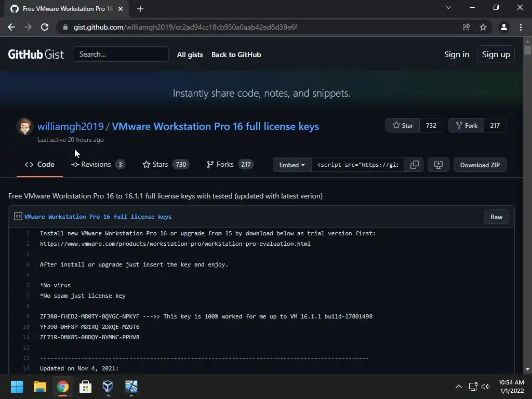This screenshot has height=399, width=532.
Task: Click the last taskbar app icon
Action: pyautogui.click(x=131, y=387)
